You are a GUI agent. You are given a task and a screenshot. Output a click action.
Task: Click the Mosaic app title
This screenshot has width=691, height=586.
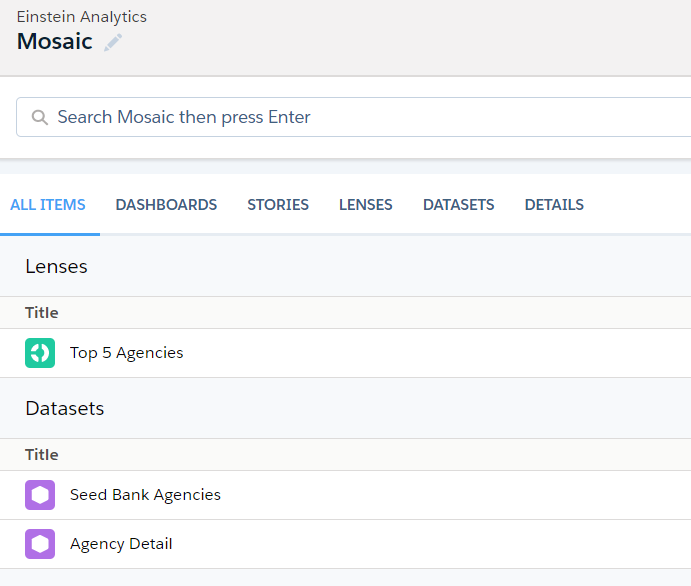[x=55, y=42]
